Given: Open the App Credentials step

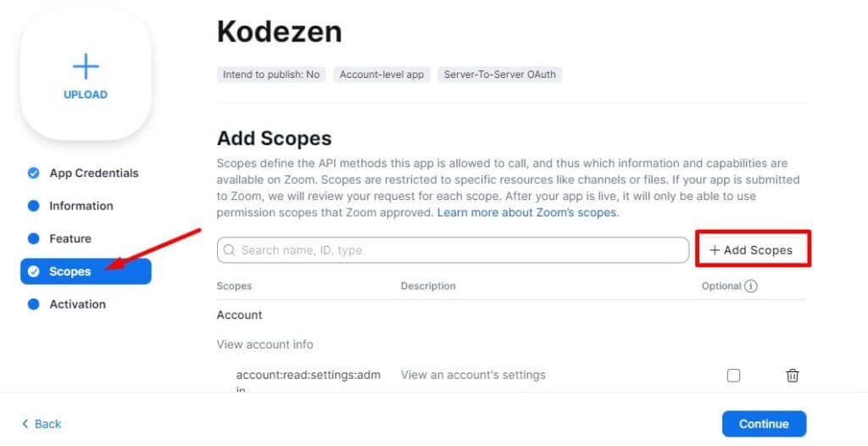Looking at the screenshot, I should click(93, 173).
